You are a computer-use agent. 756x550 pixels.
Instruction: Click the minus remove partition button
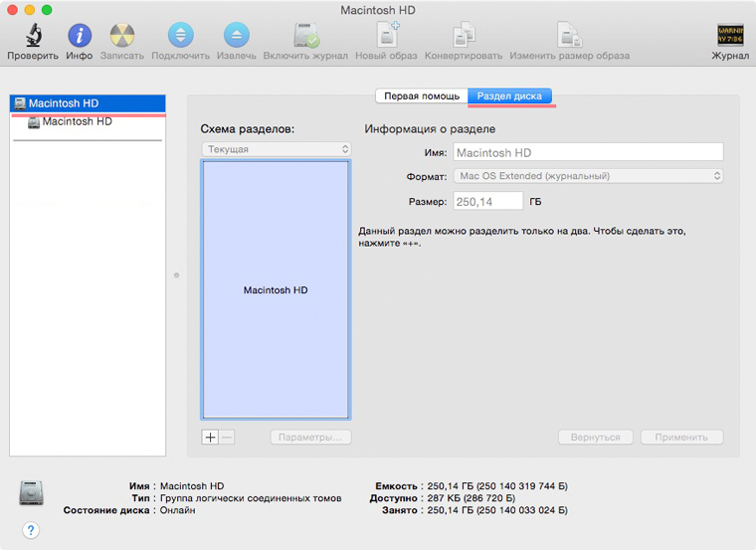coord(227,438)
